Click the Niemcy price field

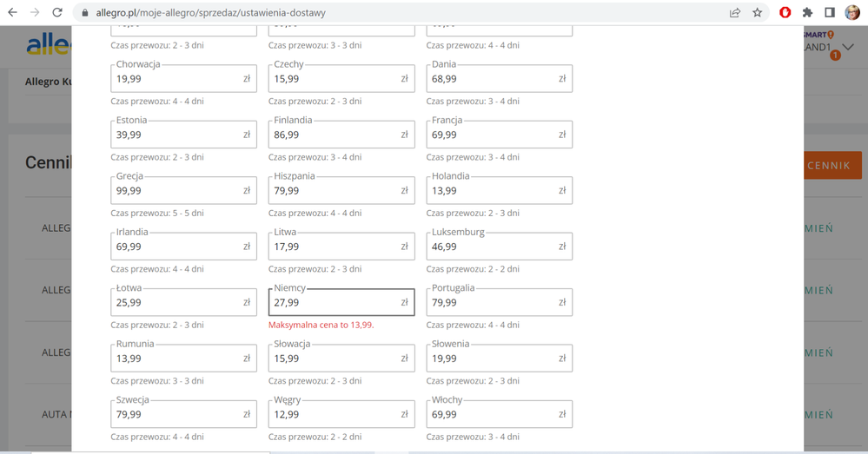[x=334, y=303]
